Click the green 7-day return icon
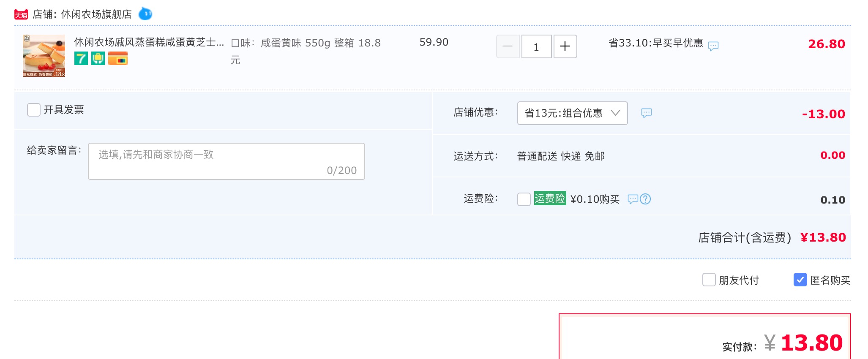The image size is (868, 359). point(81,58)
